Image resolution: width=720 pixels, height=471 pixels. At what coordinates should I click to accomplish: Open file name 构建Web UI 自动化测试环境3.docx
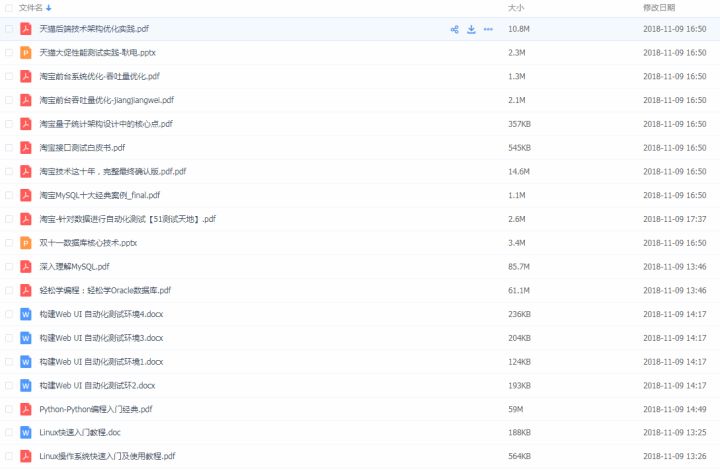[101, 338]
